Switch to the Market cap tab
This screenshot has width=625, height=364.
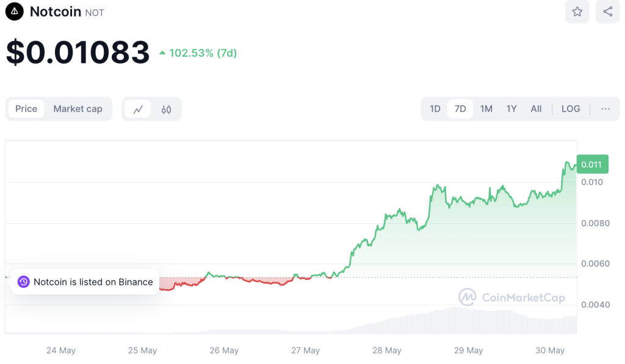pyautogui.click(x=78, y=109)
